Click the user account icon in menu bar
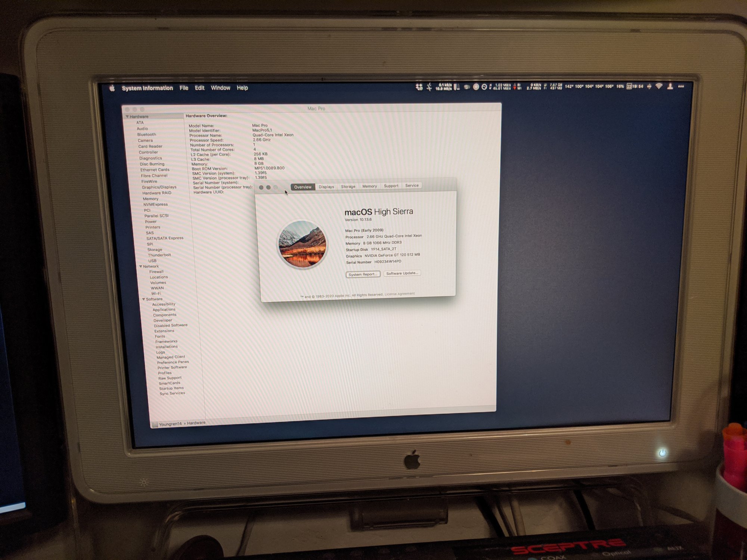 pyautogui.click(x=670, y=86)
